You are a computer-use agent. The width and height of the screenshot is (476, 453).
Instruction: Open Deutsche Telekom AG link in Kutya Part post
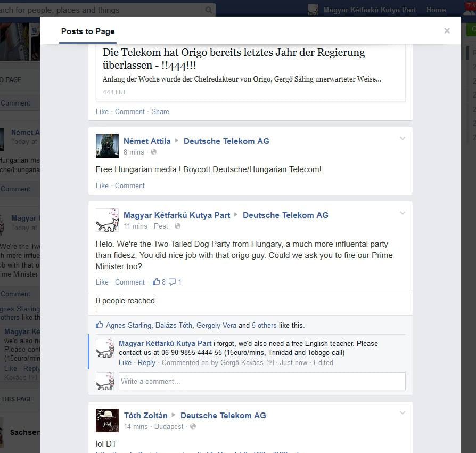(285, 215)
